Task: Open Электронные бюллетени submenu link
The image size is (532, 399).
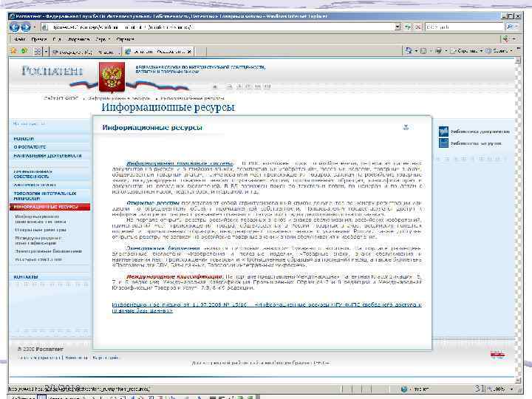Action: pos(48,251)
